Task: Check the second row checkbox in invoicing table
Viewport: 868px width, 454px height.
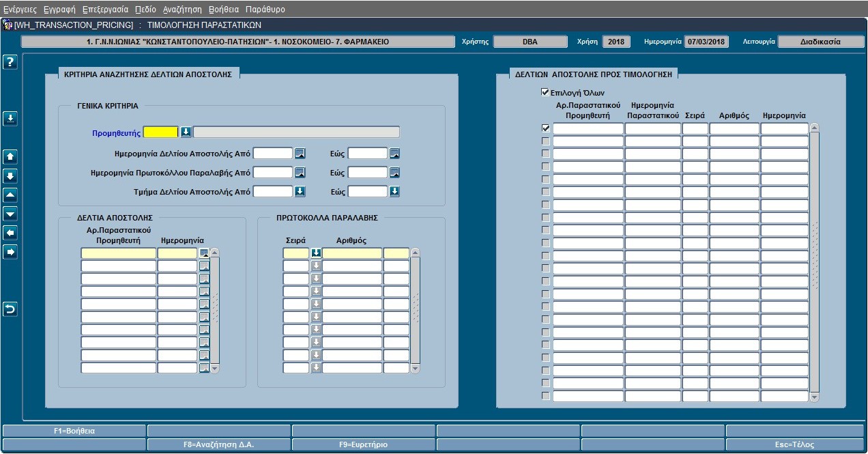Action: [x=545, y=141]
